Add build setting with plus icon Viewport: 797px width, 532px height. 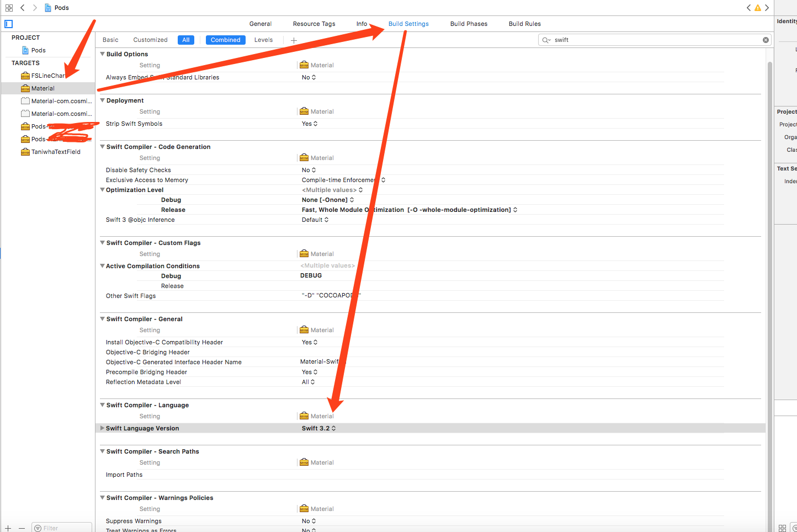(294, 40)
